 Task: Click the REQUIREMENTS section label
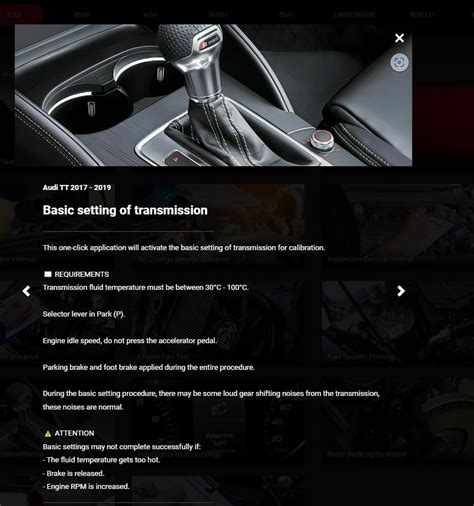pos(82,274)
